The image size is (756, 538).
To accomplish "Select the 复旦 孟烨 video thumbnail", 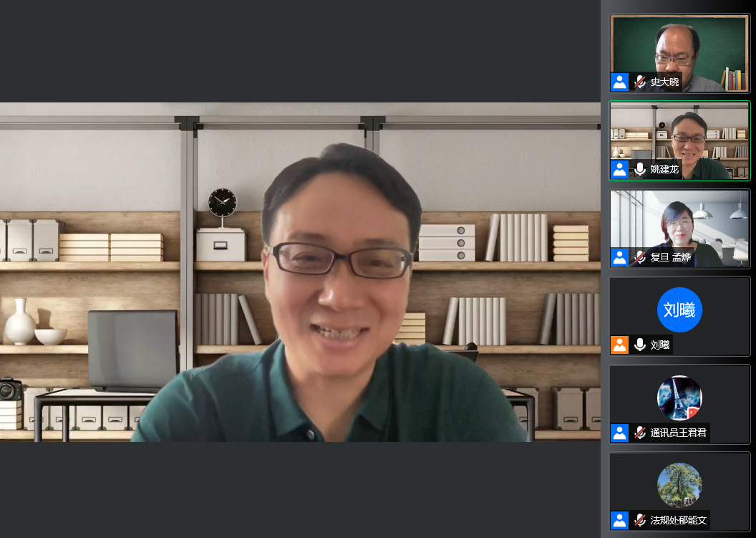I will tap(679, 229).
